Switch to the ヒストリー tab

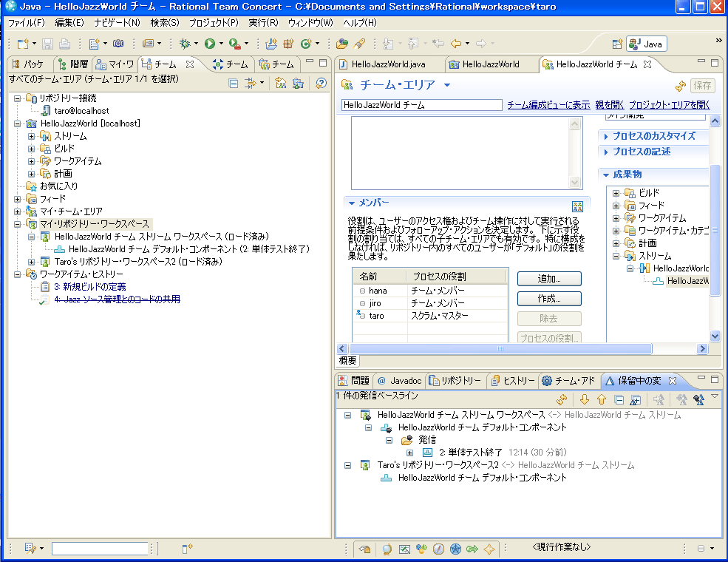514,381
